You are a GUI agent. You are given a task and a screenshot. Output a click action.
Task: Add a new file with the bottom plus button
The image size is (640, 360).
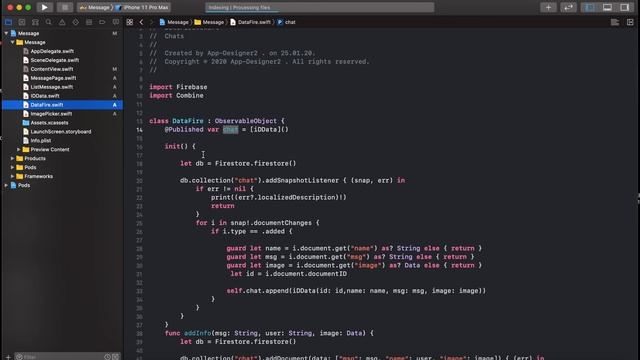pos(8,357)
